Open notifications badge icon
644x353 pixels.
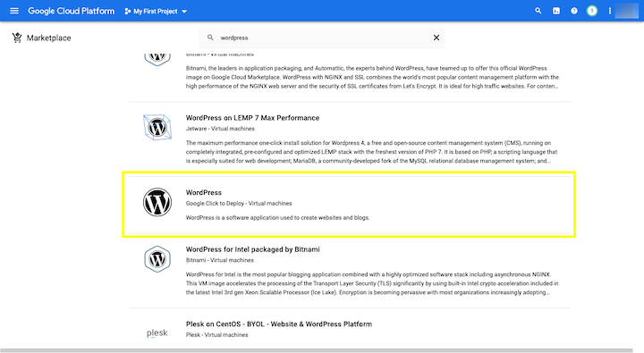(x=592, y=11)
